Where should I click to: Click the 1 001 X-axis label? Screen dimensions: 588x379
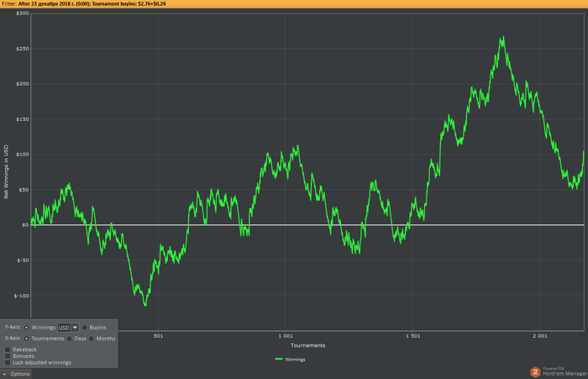tap(286, 336)
